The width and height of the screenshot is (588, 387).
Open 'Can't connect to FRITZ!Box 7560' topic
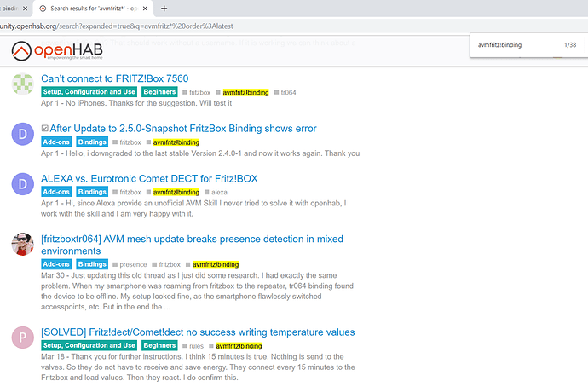[x=115, y=78]
